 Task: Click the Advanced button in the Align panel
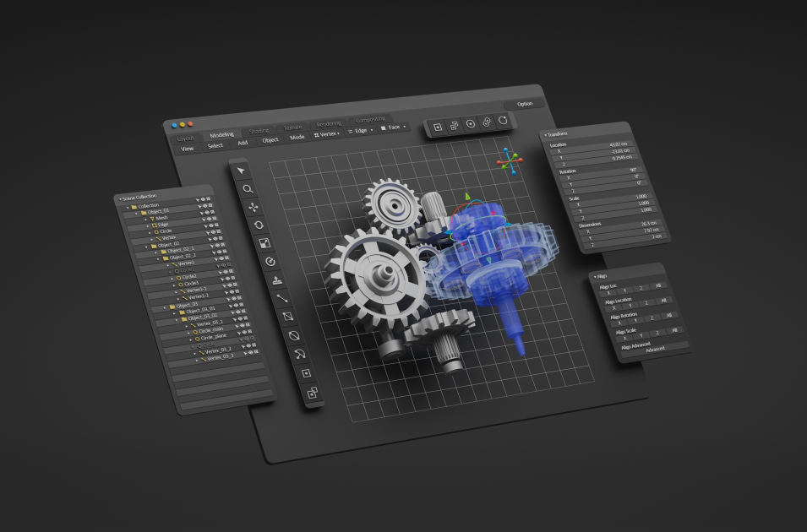point(654,351)
